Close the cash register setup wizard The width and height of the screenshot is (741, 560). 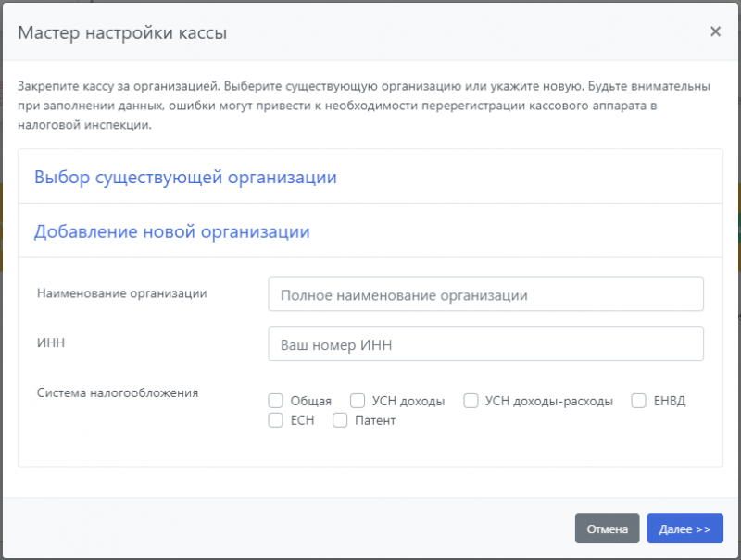[x=715, y=31]
